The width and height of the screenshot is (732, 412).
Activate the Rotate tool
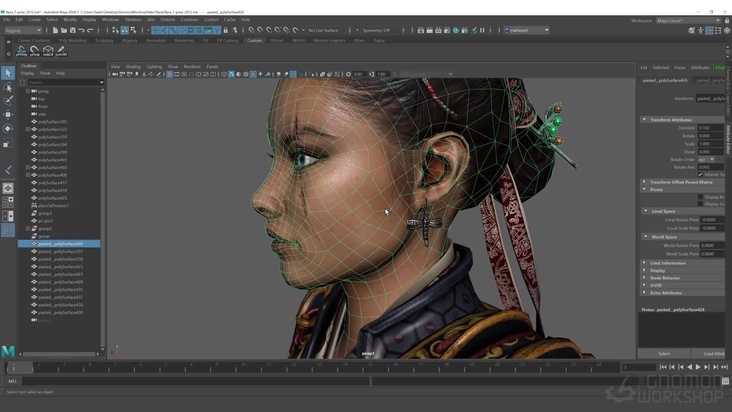pos(8,129)
